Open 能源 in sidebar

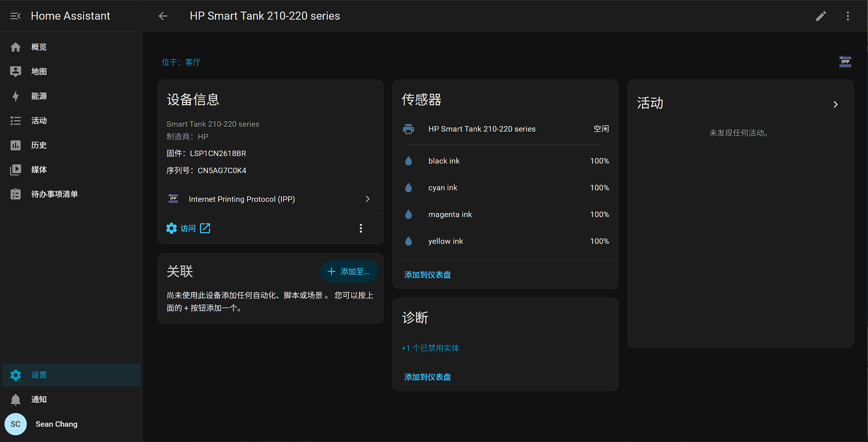coord(71,96)
